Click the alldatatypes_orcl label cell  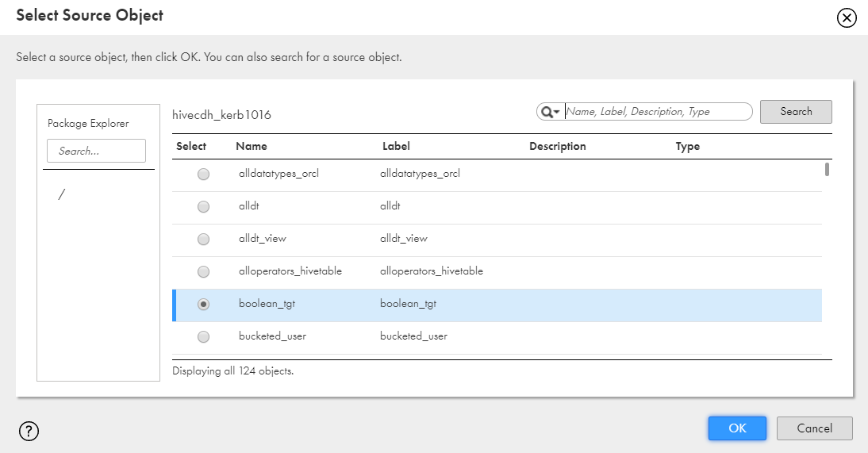tap(420, 173)
